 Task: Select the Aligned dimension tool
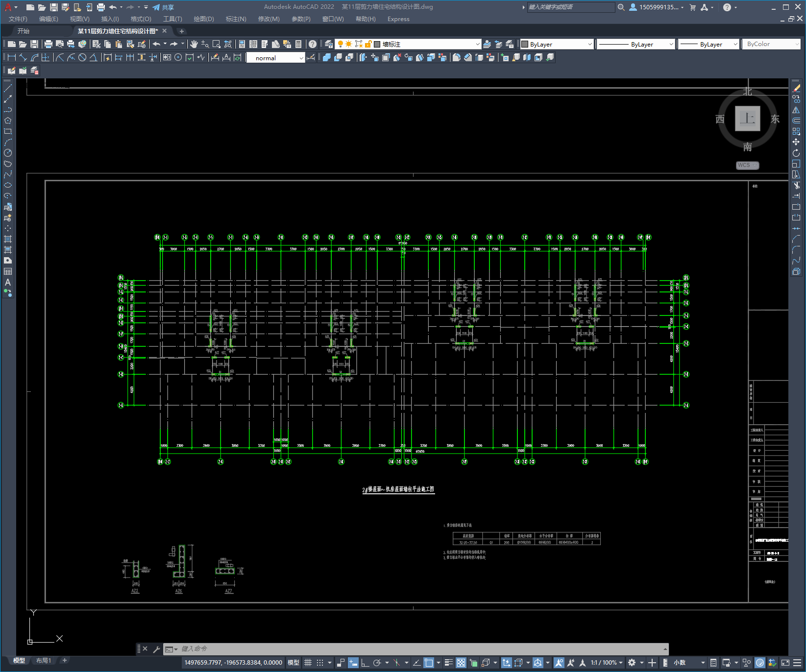[x=23, y=57]
